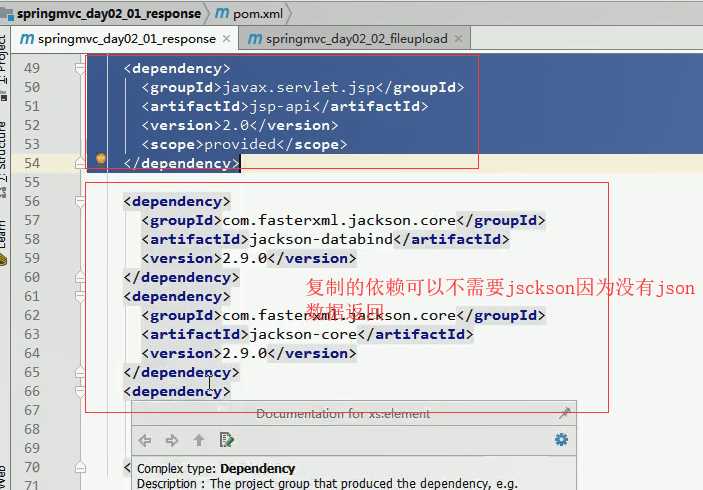Click the opening dependency tag on line 66
This screenshot has width=703, height=490.
coord(177,391)
